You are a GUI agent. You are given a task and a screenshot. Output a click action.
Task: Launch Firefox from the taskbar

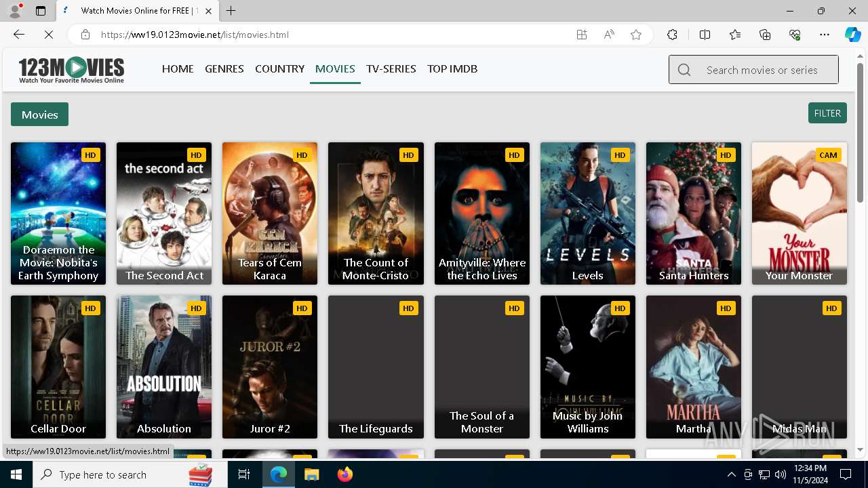(x=344, y=474)
